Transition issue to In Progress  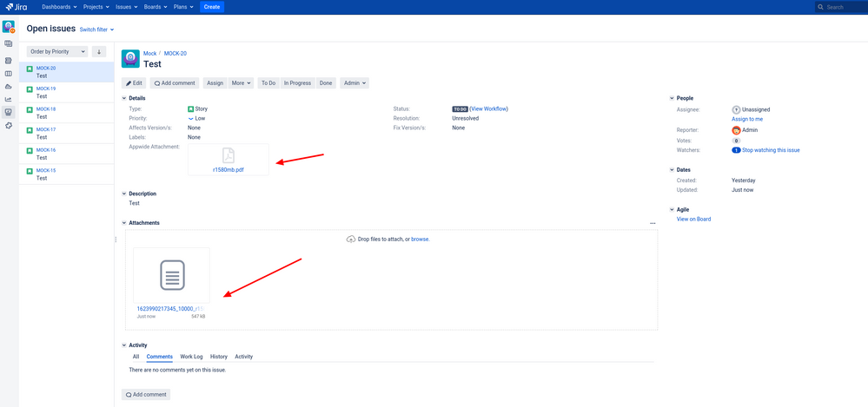297,83
